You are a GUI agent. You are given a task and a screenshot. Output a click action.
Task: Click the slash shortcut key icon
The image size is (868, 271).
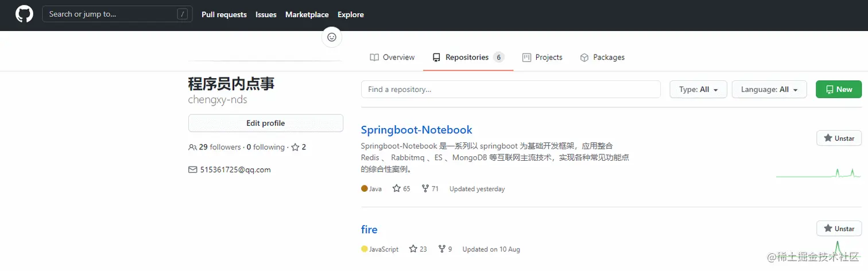183,14
